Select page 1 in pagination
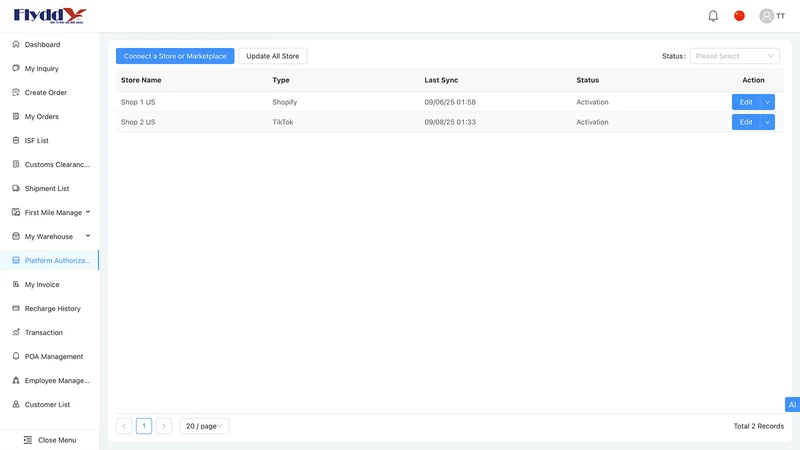800x450 pixels. point(144,426)
